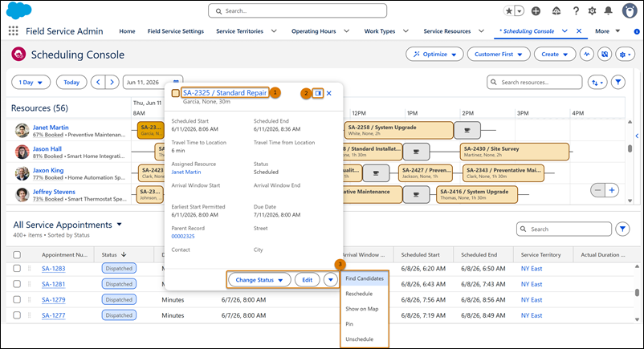Click the global Search field

[x=297, y=11]
